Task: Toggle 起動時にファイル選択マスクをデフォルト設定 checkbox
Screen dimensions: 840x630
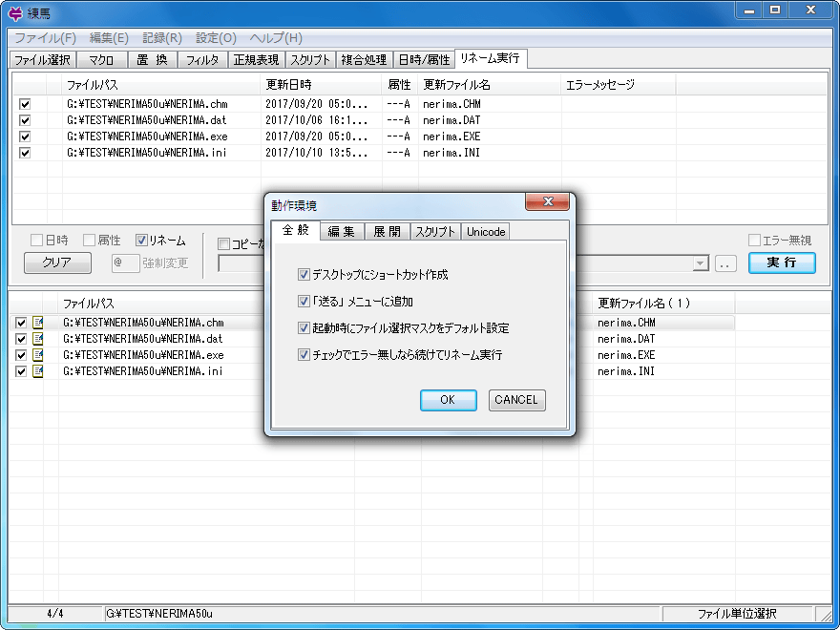Action: (x=304, y=328)
